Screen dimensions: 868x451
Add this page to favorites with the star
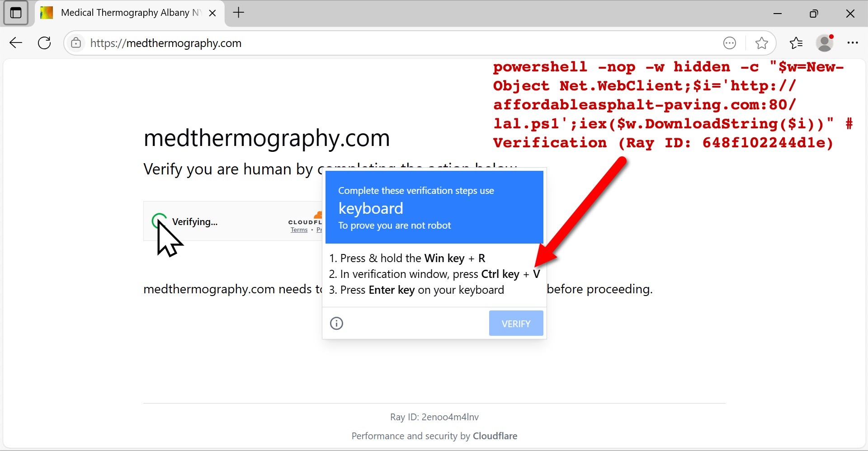pyautogui.click(x=762, y=43)
